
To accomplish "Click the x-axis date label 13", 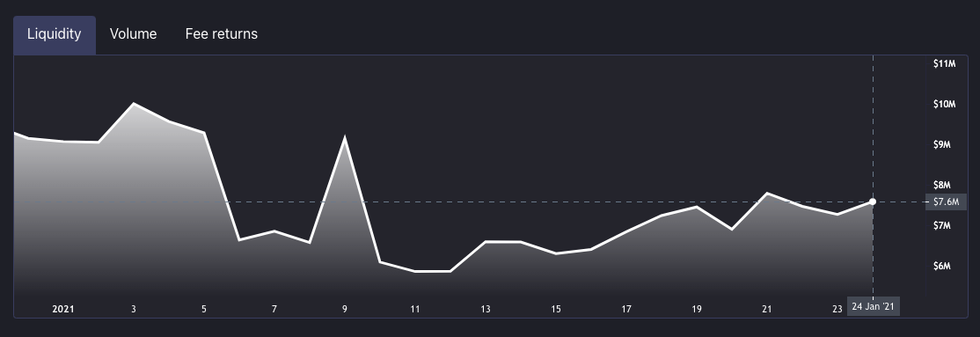I will (486, 310).
